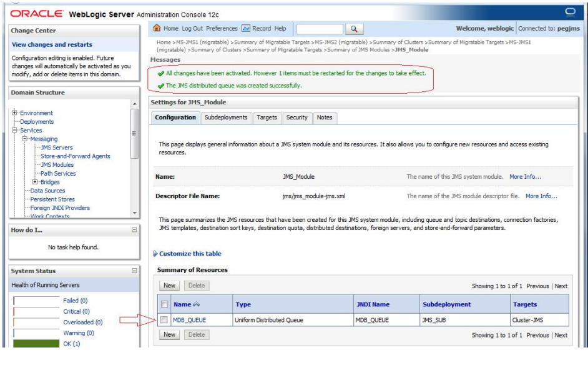Select Path Services in the tree
This screenshot has width=588, height=370.
pyautogui.click(x=58, y=173)
